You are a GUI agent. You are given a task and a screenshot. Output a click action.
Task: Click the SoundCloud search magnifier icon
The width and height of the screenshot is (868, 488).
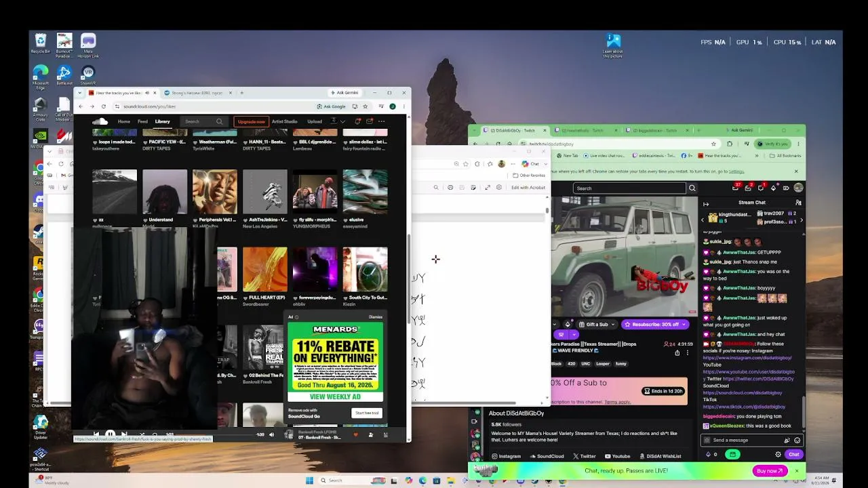pos(219,121)
